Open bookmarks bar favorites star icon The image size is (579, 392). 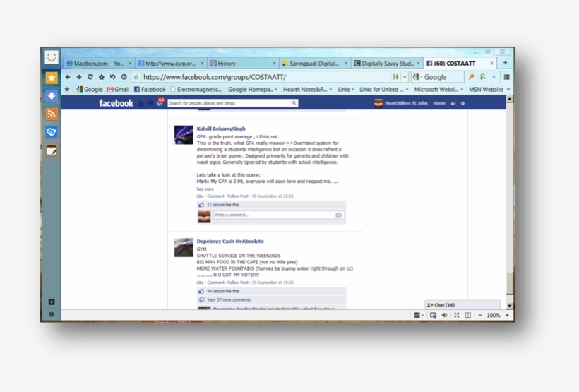click(x=67, y=90)
